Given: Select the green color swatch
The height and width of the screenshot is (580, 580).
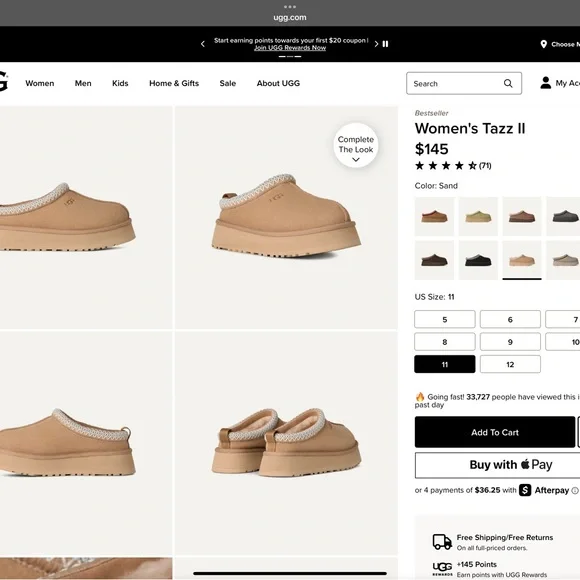Looking at the screenshot, I should click(478, 216).
